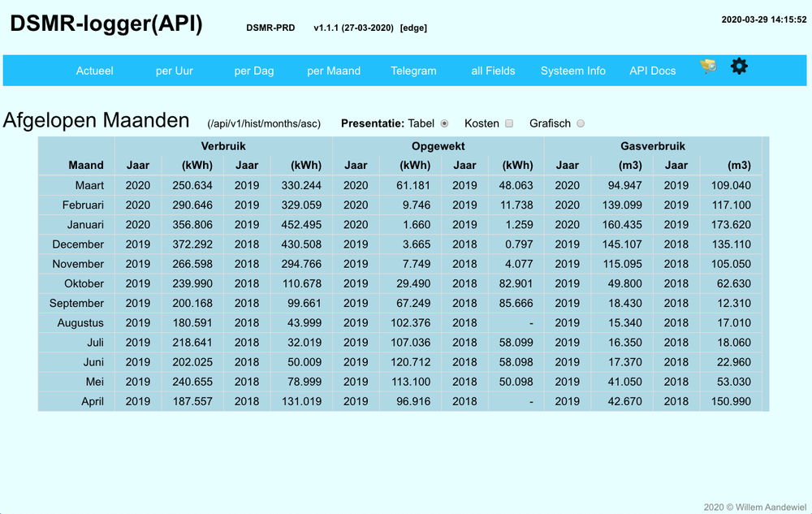This screenshot has width=812, height=514.
Task: Select the Januari row label
Action: (85, 225)
